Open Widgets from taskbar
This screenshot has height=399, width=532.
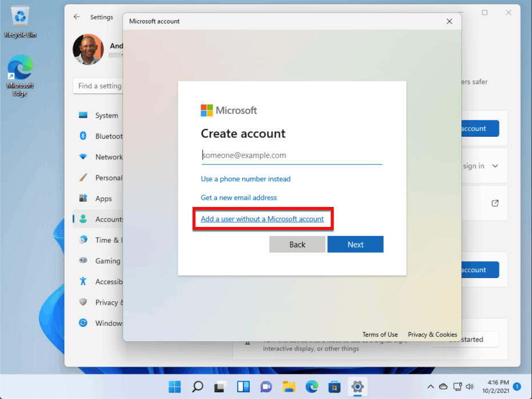243,386
